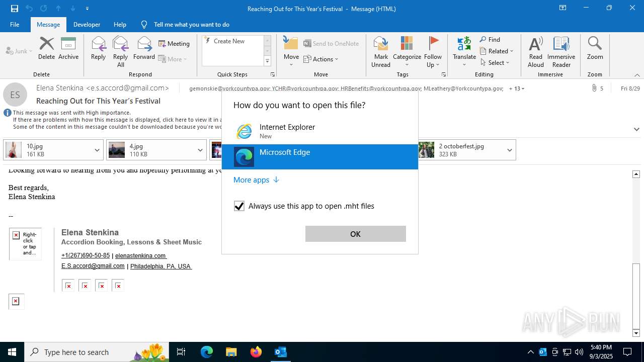Screen dimensions: 644x362
Task: Open the Zoom dialog
Action: pos(595,48)
